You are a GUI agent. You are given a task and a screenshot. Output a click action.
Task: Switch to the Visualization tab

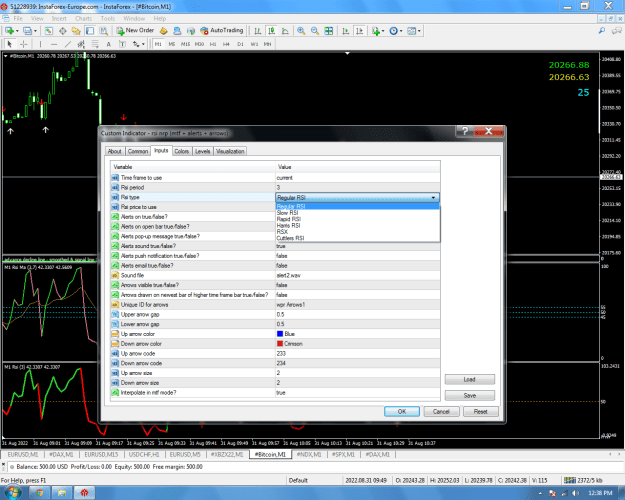pos(230,151)
